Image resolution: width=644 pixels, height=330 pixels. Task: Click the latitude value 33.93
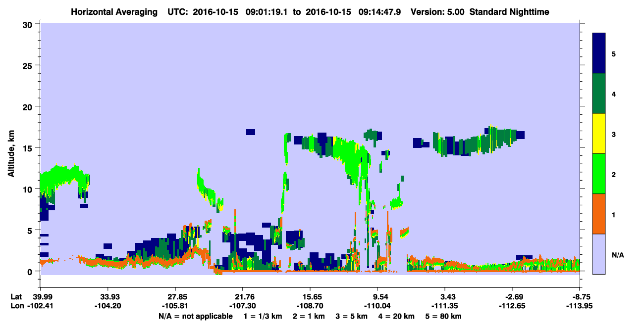point(107,297)
